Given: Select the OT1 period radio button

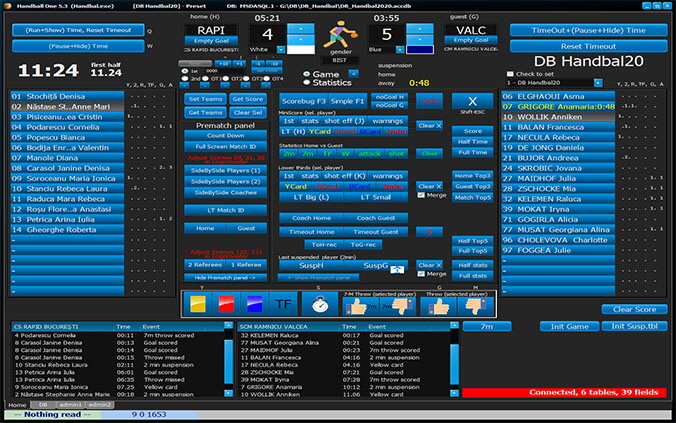Looking at the screenshot, I should tap(206, 79).
